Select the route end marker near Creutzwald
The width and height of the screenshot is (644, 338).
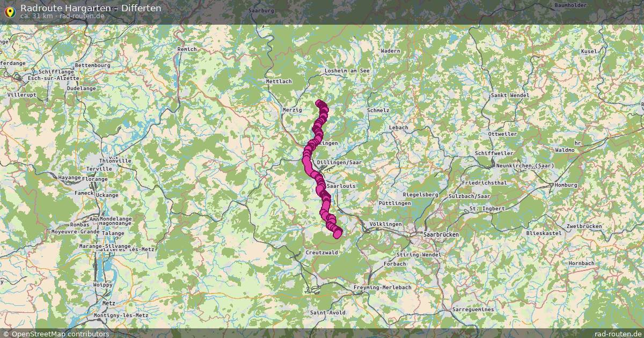point(337,233)
